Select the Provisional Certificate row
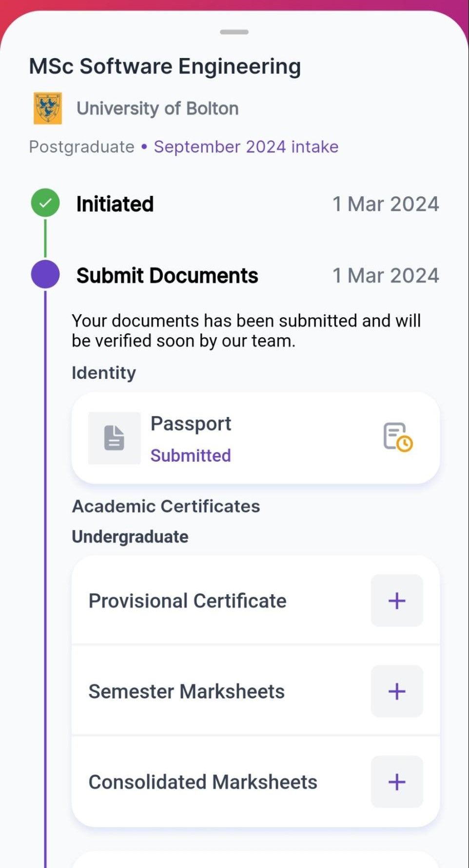Image resolution: width=469 pixels, height=868 pixels. 255,601
